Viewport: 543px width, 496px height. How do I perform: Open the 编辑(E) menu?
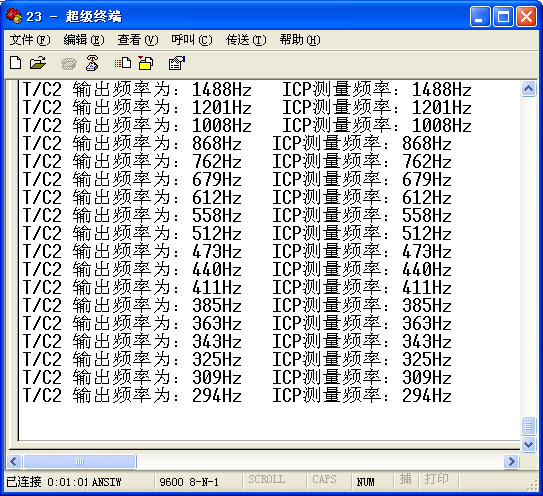click(84, 40)
